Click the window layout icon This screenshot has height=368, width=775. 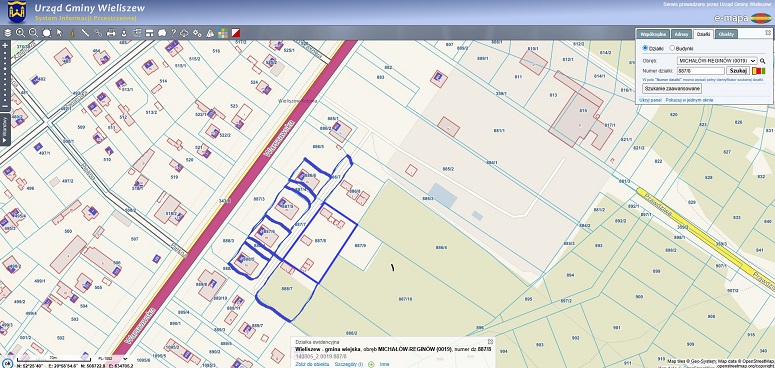(x=150, y=33)
